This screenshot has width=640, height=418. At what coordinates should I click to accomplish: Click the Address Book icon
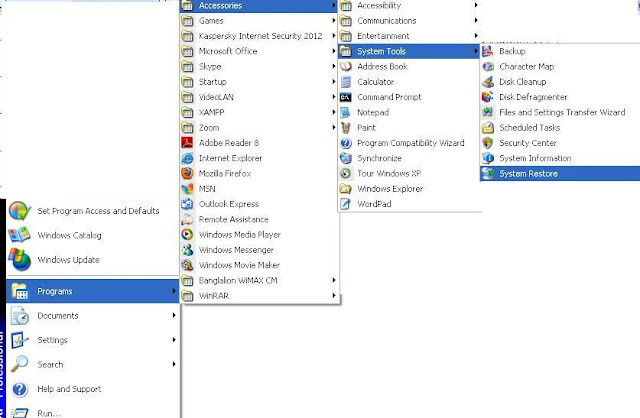coord(346,67)
